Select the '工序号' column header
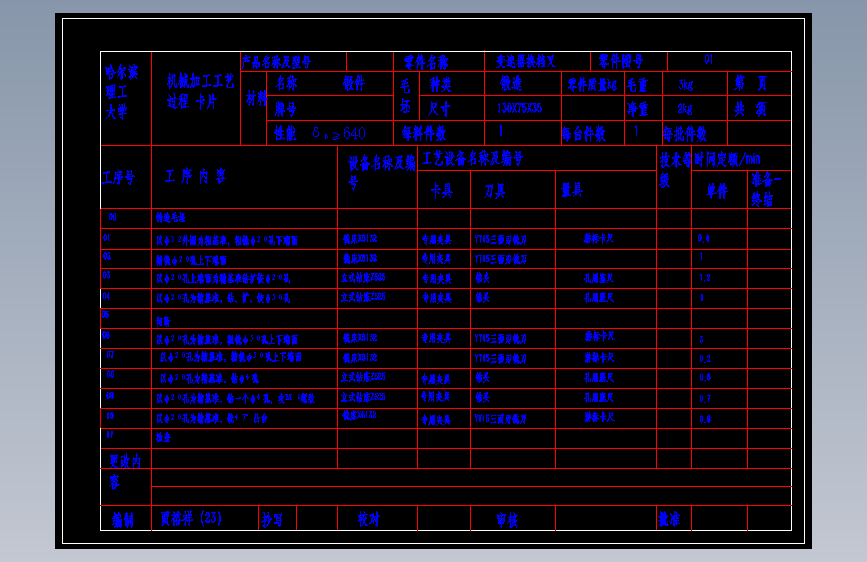867x562 pixels. [x=118, y=178]
